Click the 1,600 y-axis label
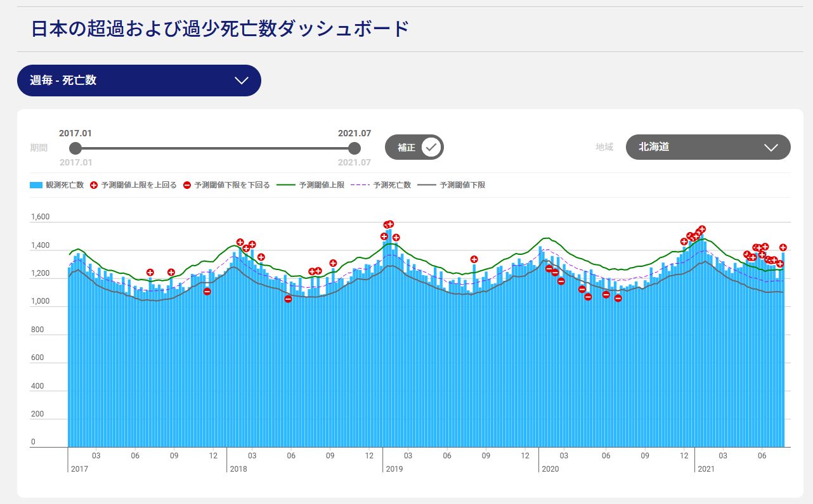The image size is (813, 504). pyautogui.click(x=40, y=217)
